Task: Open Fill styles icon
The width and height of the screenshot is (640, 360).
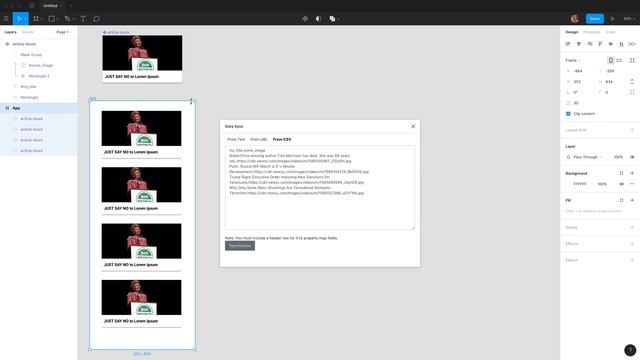Action: tap(621, 200)
